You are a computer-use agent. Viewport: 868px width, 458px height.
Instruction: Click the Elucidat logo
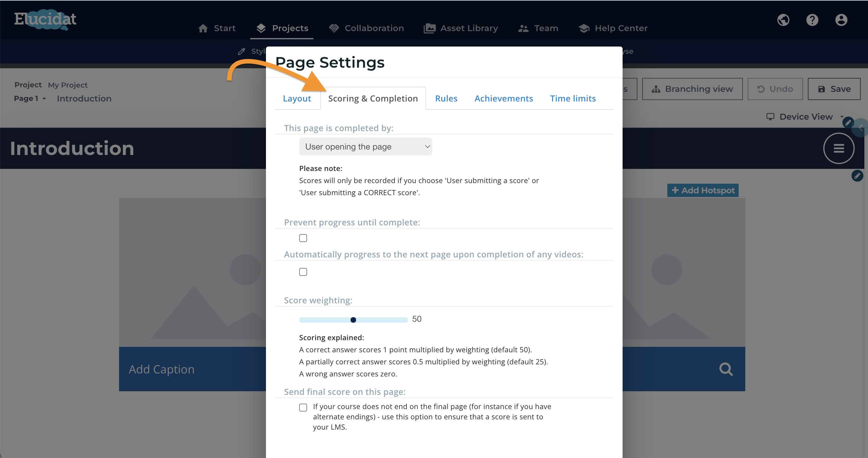tap(45, 20)
